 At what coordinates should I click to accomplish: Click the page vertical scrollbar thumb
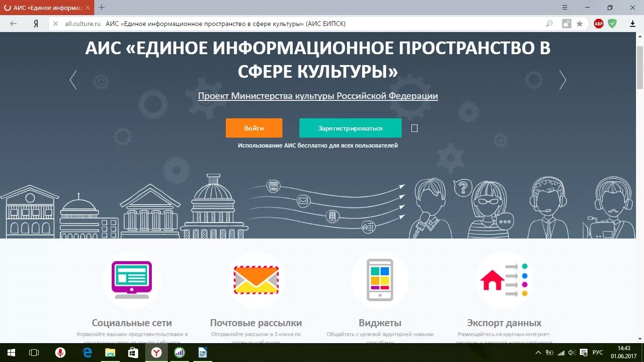pyautogui.click(x=640, y=67)
